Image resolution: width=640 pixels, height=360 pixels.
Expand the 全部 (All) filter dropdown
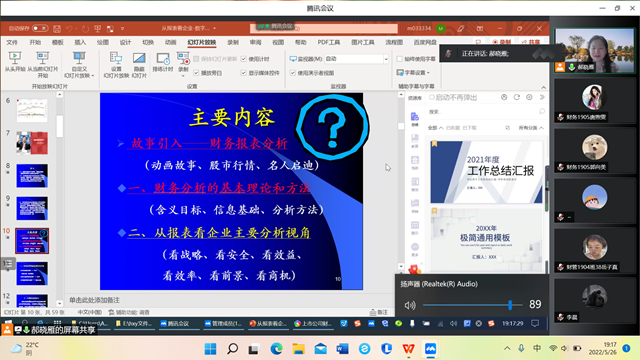(x=435, y=128)
